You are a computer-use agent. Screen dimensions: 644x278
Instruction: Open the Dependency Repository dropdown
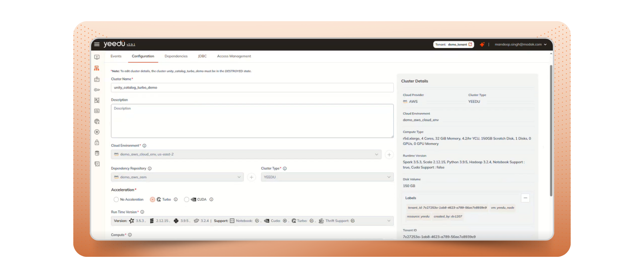pos(177,177)
